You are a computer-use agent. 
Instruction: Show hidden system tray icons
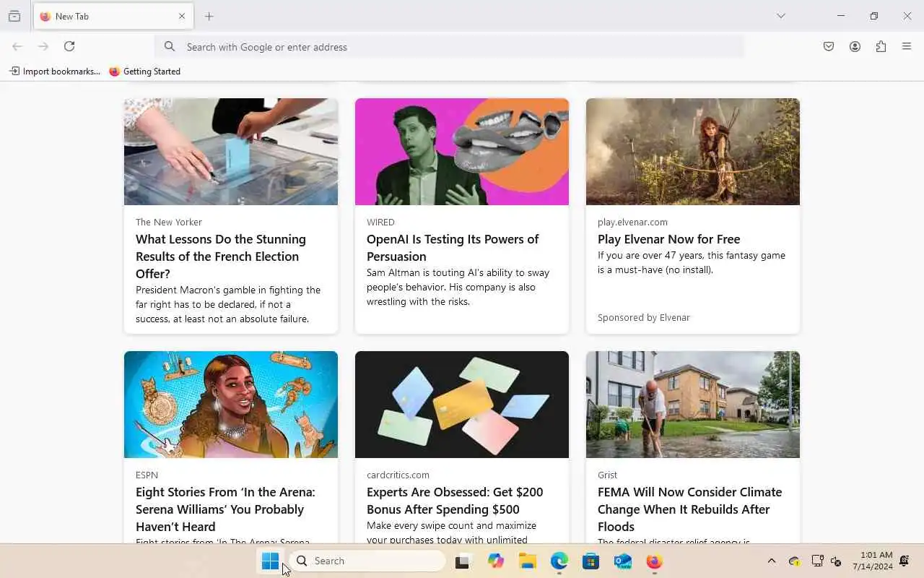771,561
